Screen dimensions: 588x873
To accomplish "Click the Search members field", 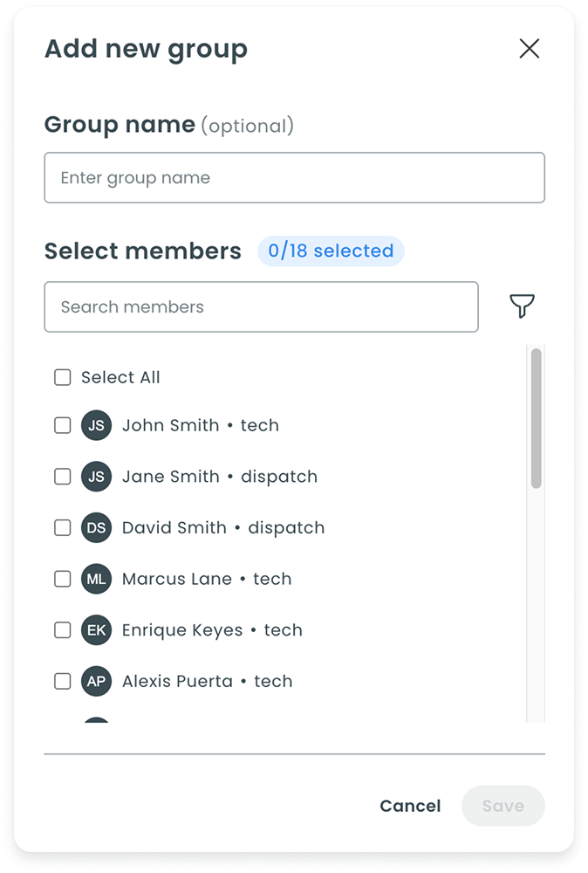I will (261, 307).
